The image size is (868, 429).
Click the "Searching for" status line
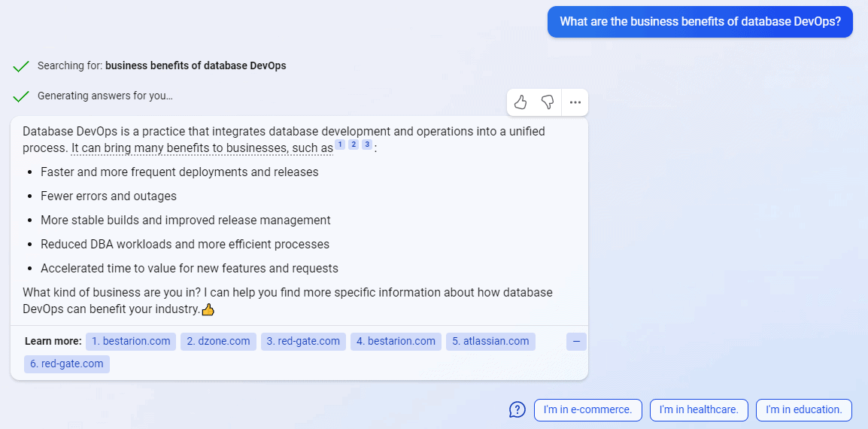point(162,65)
